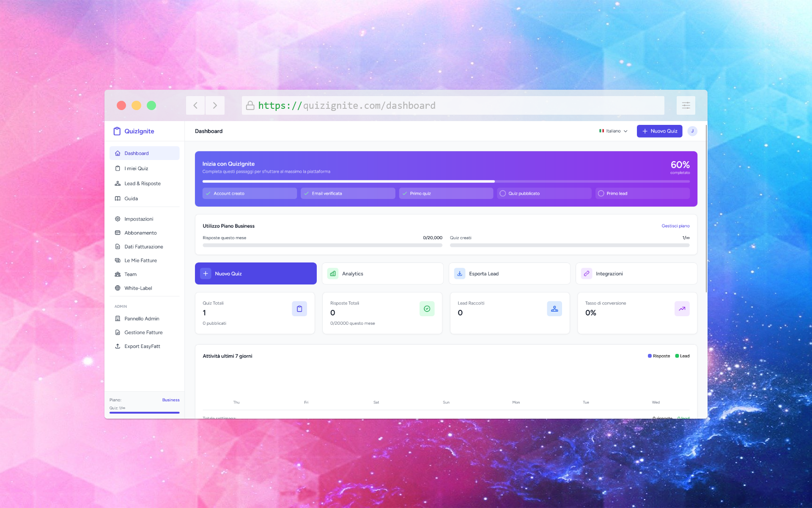Viewport: 812px width, 508px height.
Task: Open the browser settings sliders control
Action: point(686,105)
